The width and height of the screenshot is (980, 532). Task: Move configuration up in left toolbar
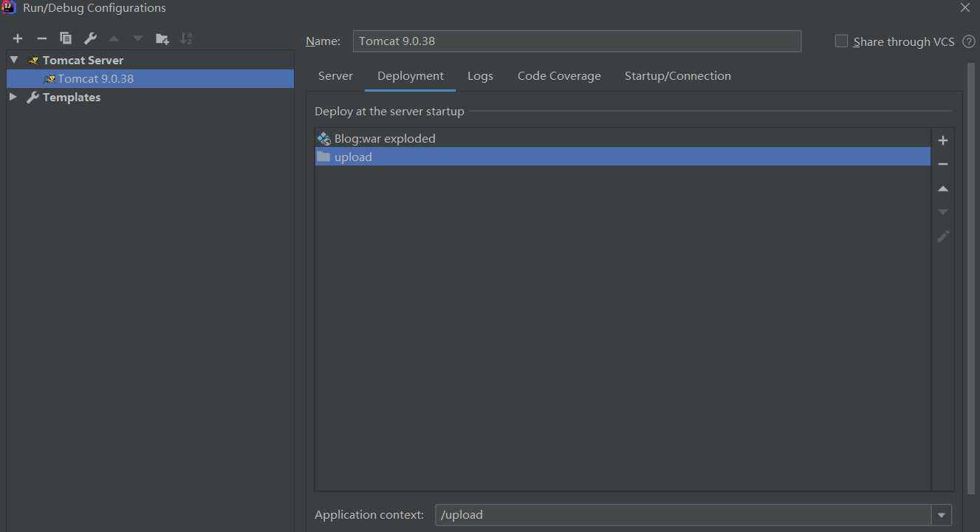click(x=114, y=38)
